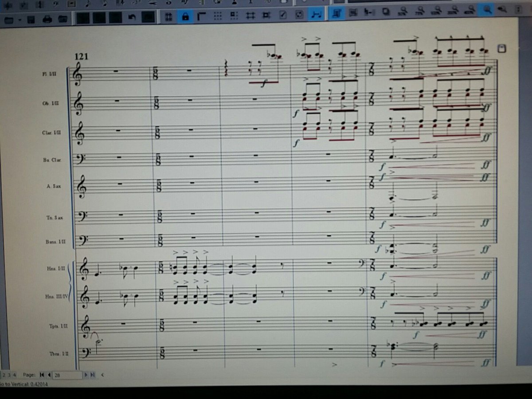Click the highlighted page layout icon

(337, 13)
